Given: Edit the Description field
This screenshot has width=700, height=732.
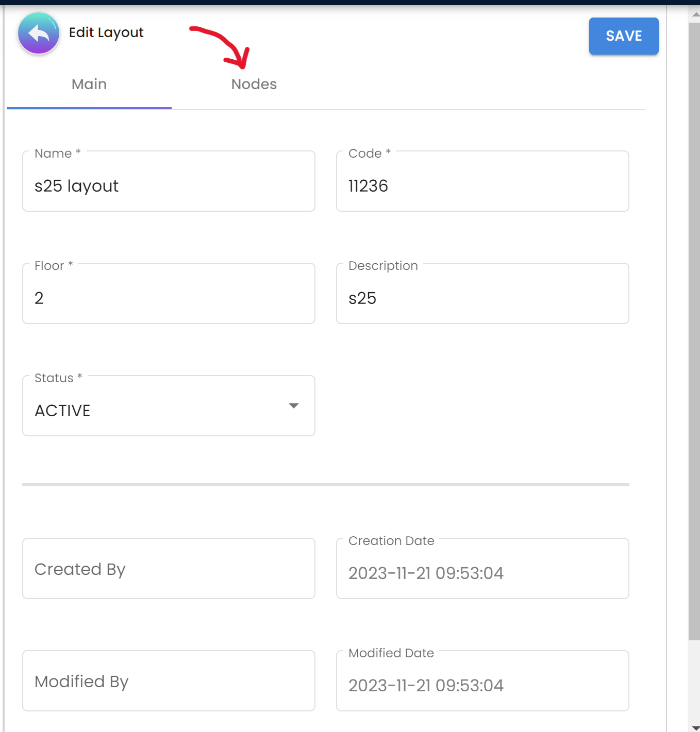Looking at the screenshot, I should pos(482,298).
